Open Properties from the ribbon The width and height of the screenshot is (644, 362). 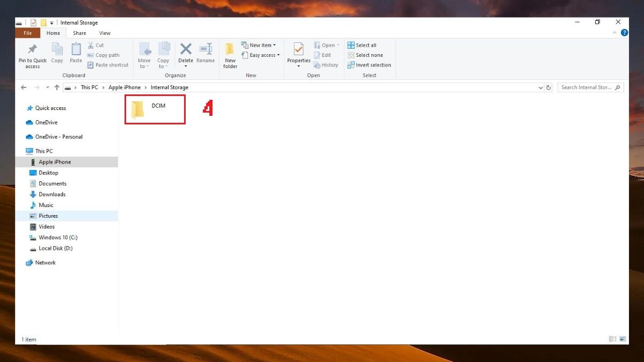click(x=299, y=55)
